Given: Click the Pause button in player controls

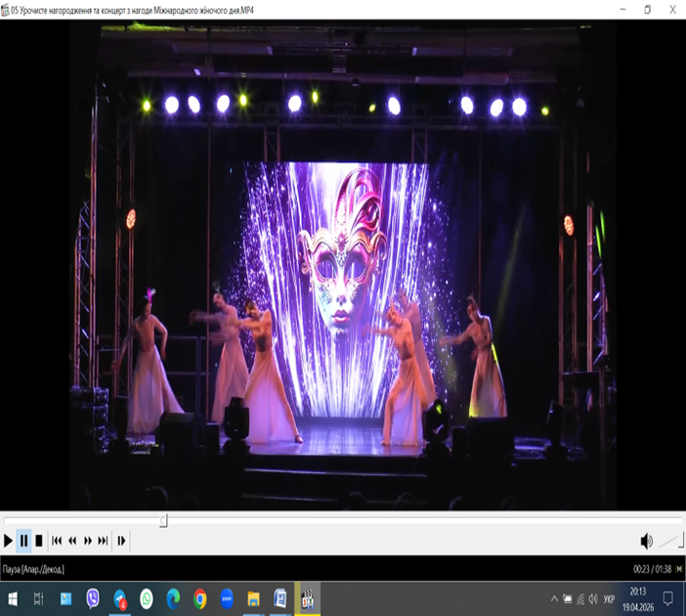Looking at the screenshot, I should click(x=23, y=541).
